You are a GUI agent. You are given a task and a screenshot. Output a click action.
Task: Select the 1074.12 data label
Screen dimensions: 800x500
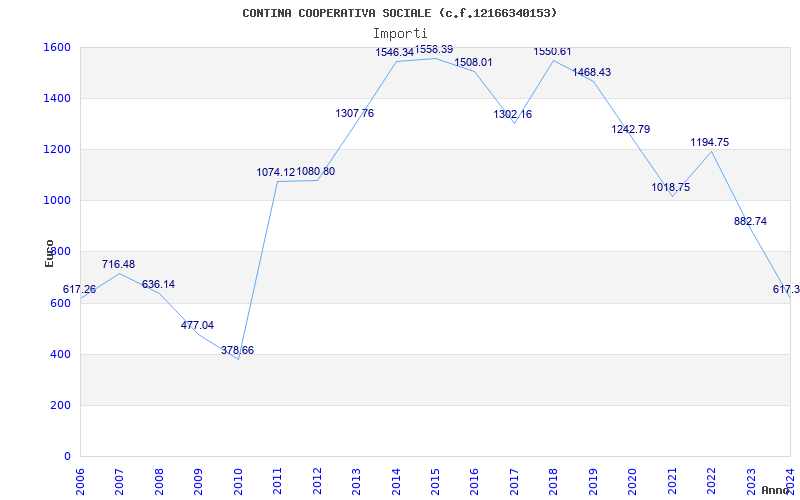(x=276, y=172)
